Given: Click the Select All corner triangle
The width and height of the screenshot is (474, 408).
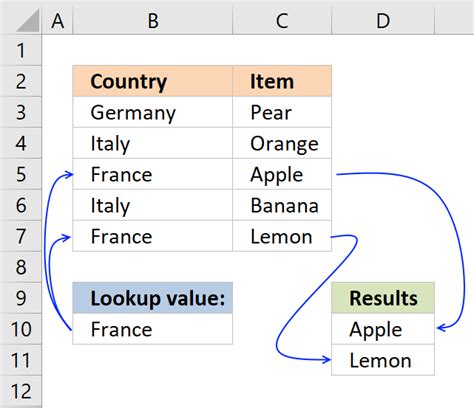Looking at the screenshot, I should tap(27, 21).
